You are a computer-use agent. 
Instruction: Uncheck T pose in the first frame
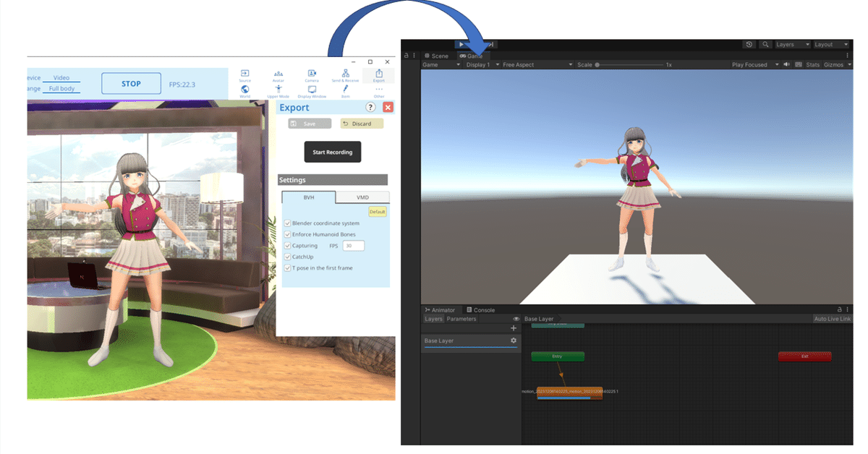pos(287,267)
